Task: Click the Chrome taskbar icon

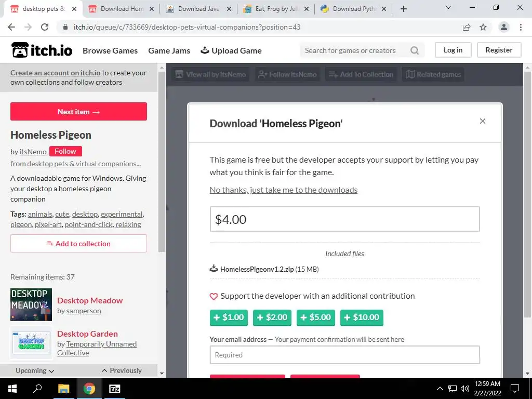Action: pyautogui.click(x=89, y=389)
